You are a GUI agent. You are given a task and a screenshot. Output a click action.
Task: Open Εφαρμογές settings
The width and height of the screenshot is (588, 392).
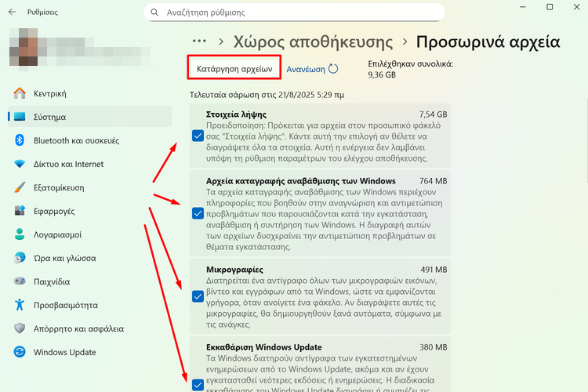coord(90,211)
